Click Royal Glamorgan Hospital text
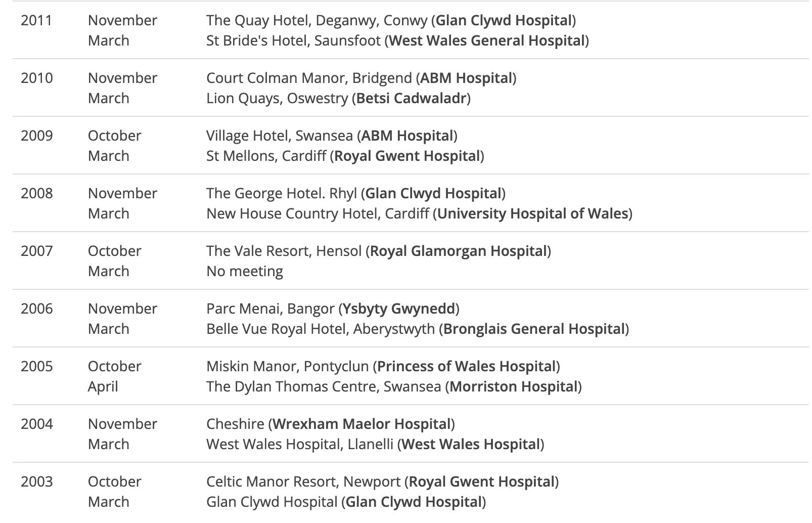This screenshot has height=523, width=812. click(459, 251)
